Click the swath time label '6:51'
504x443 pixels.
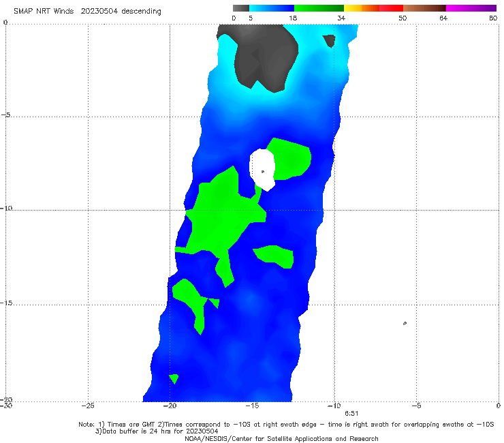pos(351,414)
